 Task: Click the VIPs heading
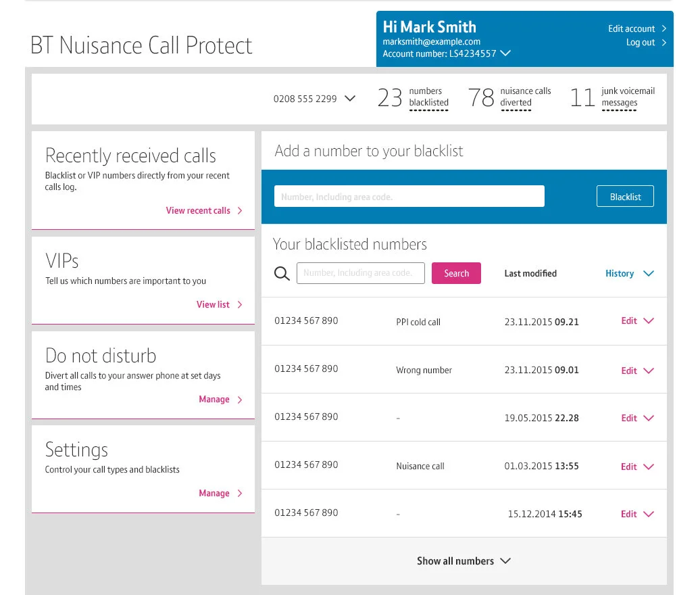click(x=62, y=261)
